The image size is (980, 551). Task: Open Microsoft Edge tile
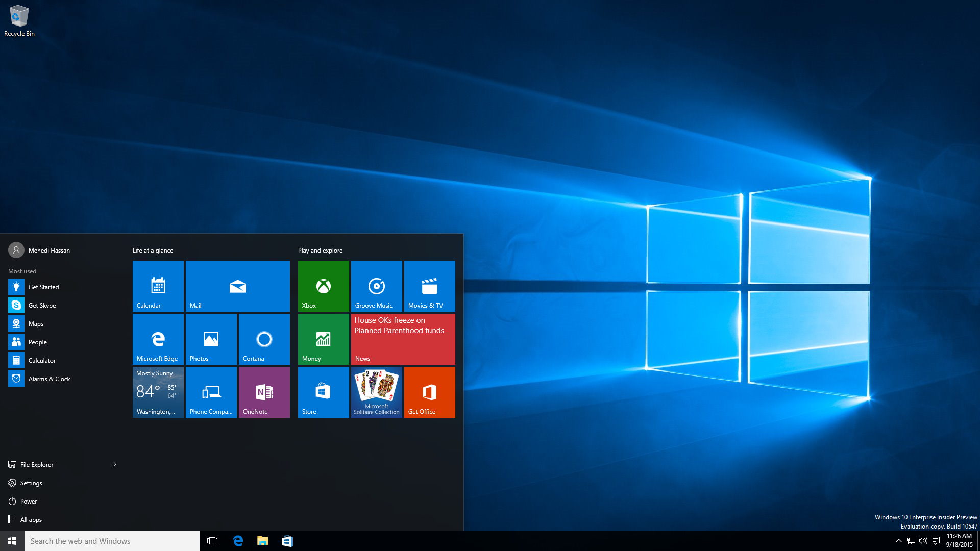[158, 338]
